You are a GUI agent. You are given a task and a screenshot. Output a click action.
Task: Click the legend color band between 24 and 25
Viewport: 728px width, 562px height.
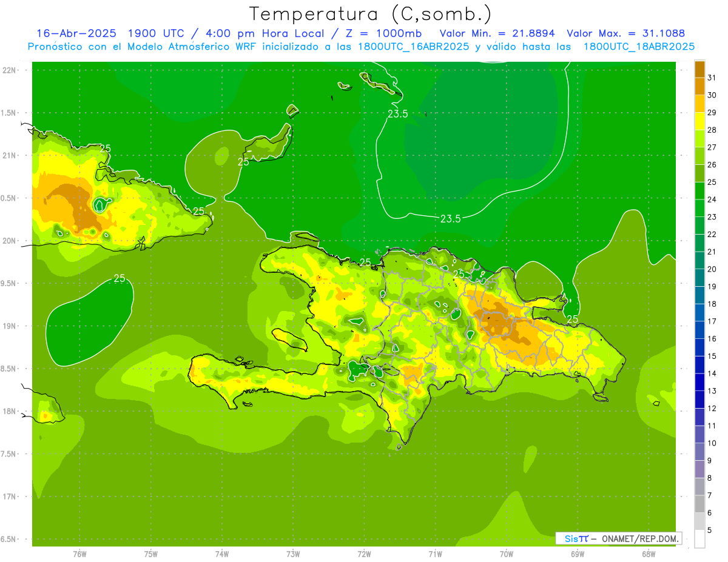pyautogui.click(x=699, y=191)
